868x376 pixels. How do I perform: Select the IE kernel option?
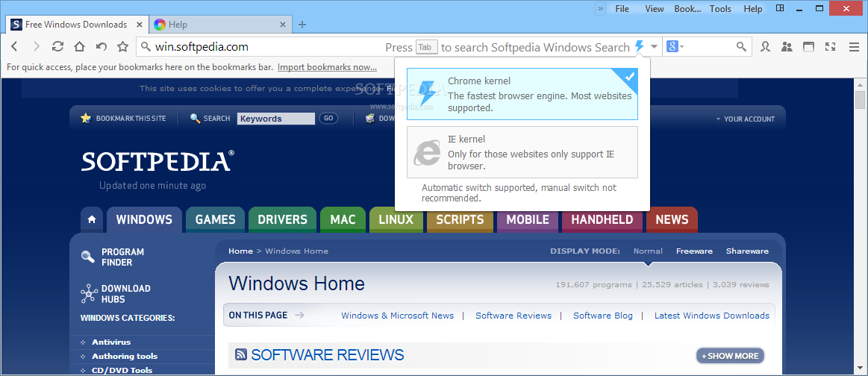pyautogui.click(x=522, y=152)
